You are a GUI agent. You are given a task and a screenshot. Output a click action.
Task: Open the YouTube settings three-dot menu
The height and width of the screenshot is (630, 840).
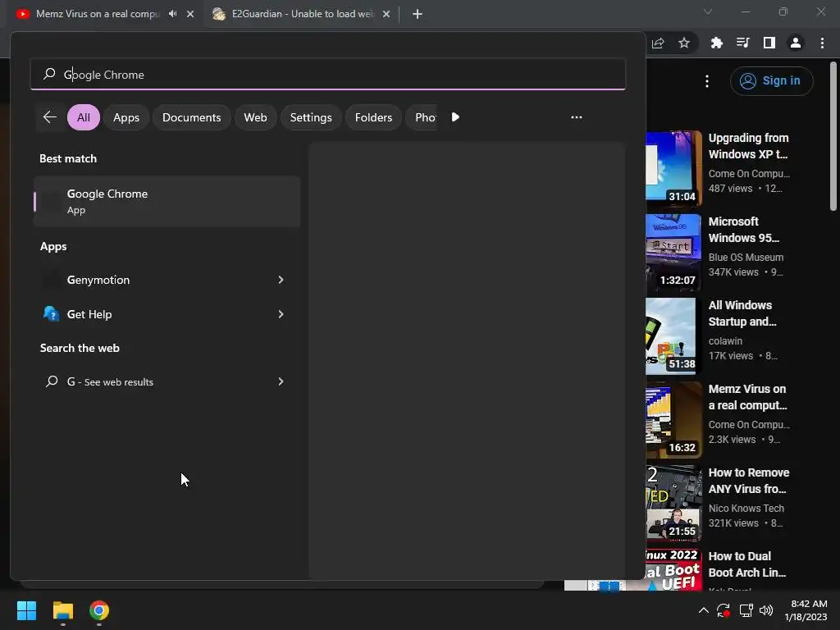tap(707, 81)
